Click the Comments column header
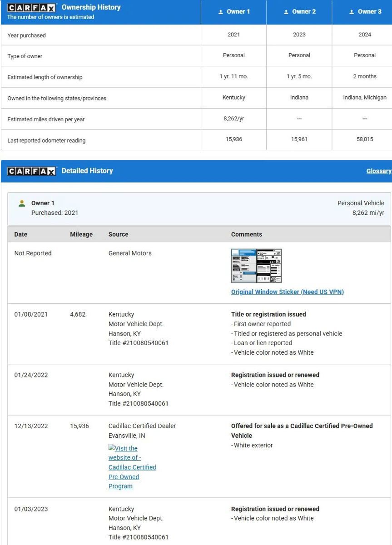Viewport: 392px width, 545px height. point(246,234)
